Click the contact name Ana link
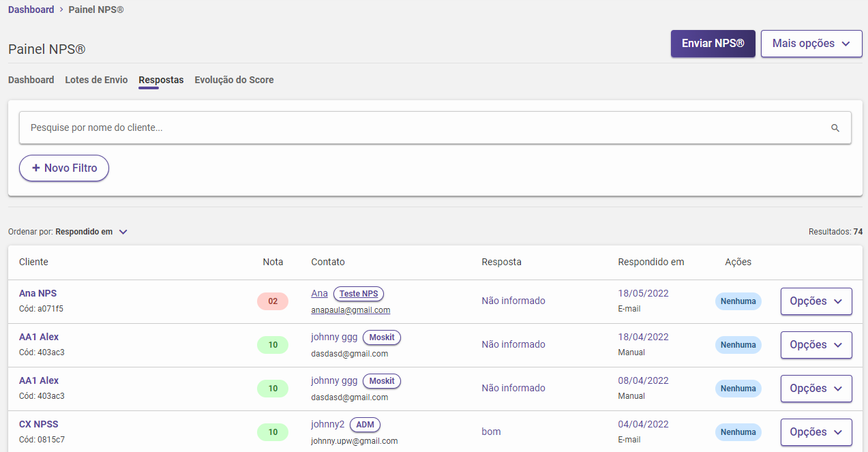Viewport: 868px width, 452px height. tap(319, 293)
